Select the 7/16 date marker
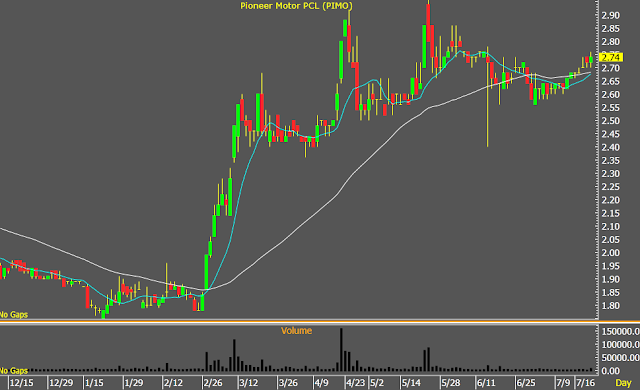The width and height of the screenshot is (640, 390). coord(585,383)
